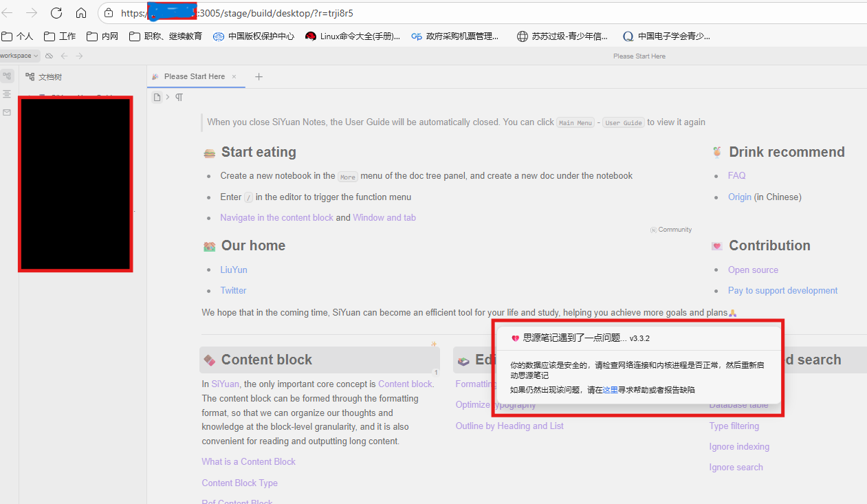
Task: Open the 中国电子学会 bookmark
Action: [x=667, y=36]
